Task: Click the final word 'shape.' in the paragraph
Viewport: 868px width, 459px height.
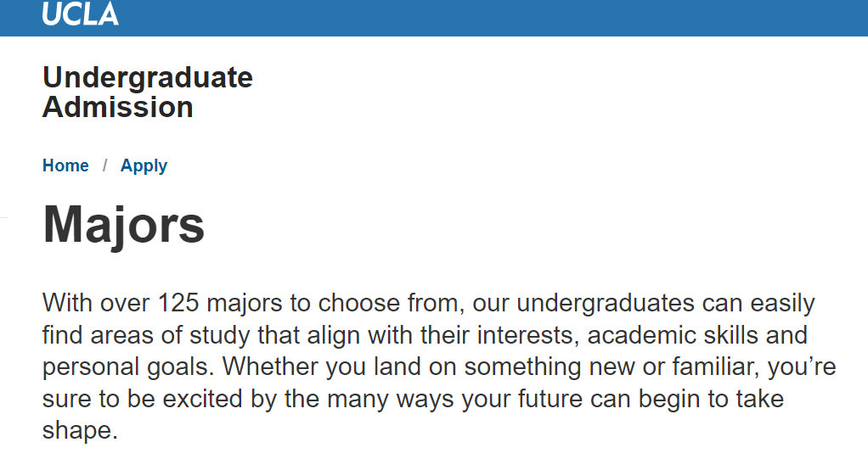Action: coord(79,430)
